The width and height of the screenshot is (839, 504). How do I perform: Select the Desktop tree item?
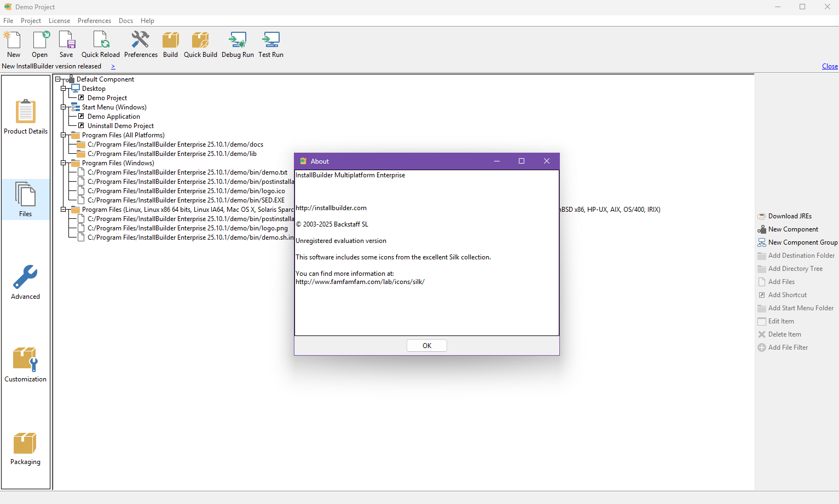[x=94, y=89]
